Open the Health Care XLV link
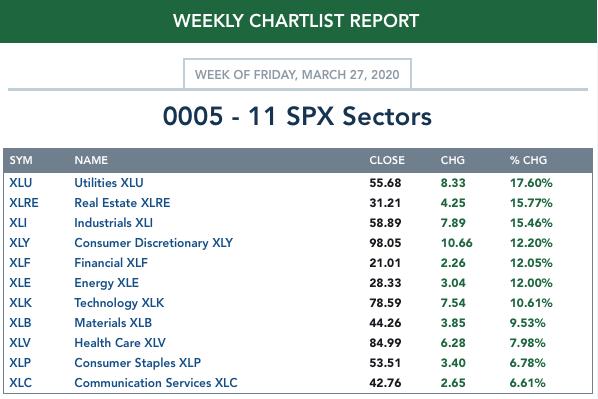This screenshot has height=399, width=598. pos(120,343)
